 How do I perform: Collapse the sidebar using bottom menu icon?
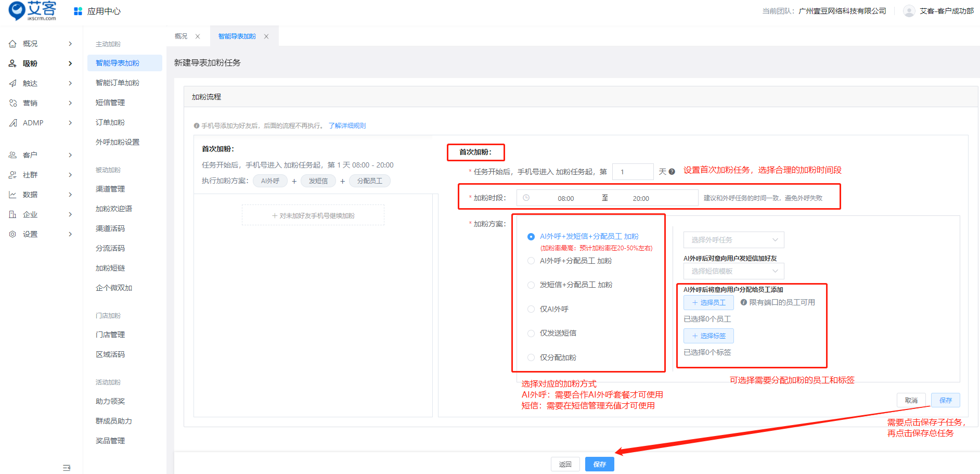[x=67, y=468]
